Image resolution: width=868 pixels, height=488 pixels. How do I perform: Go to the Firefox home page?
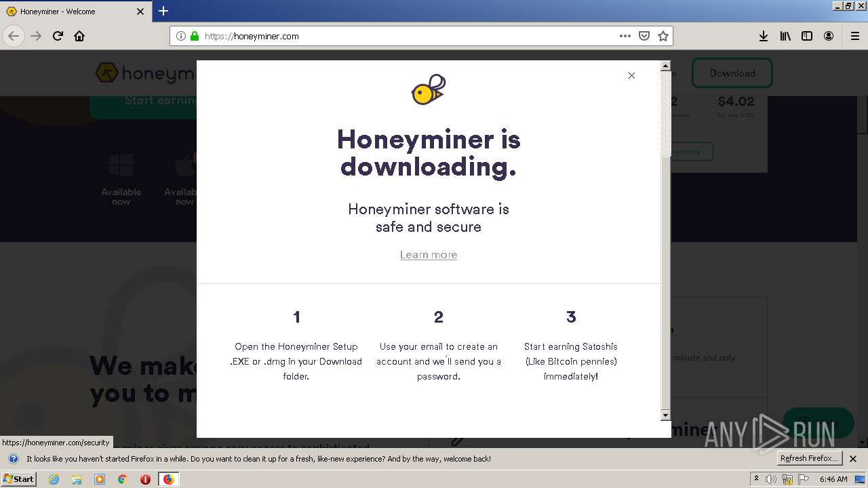pos(79,36)
